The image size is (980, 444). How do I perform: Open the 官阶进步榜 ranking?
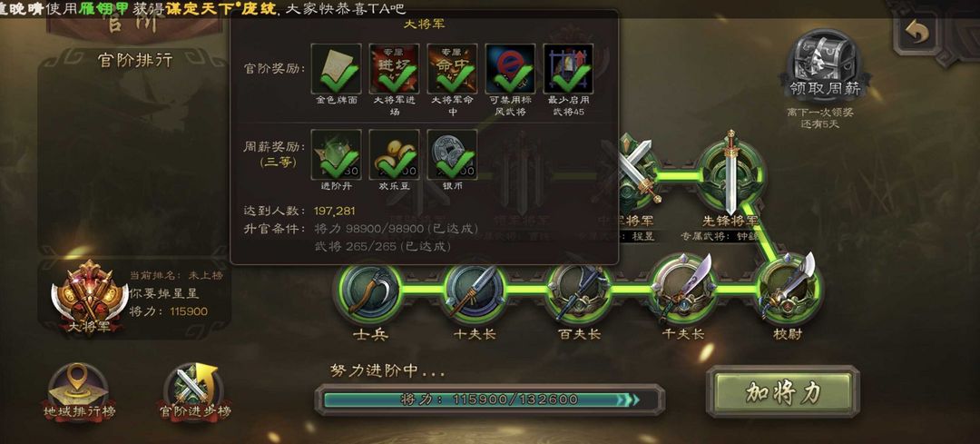pyautogui.click(x=194, y=394)
